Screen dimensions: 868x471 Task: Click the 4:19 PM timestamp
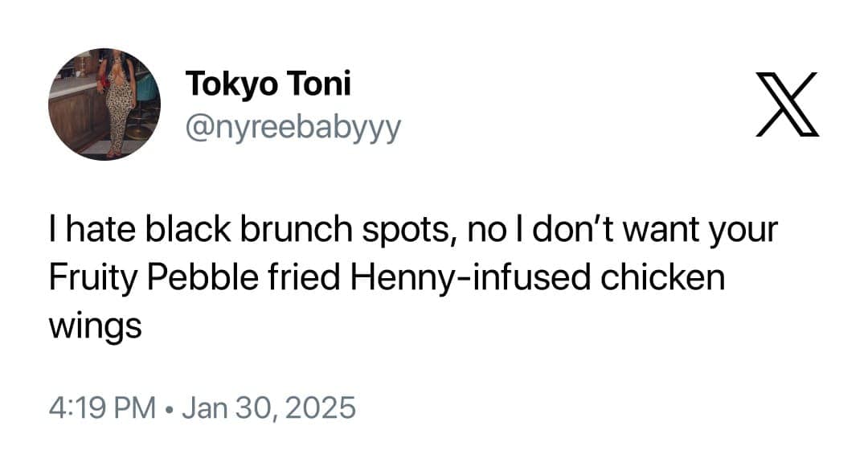click(102, 407)
